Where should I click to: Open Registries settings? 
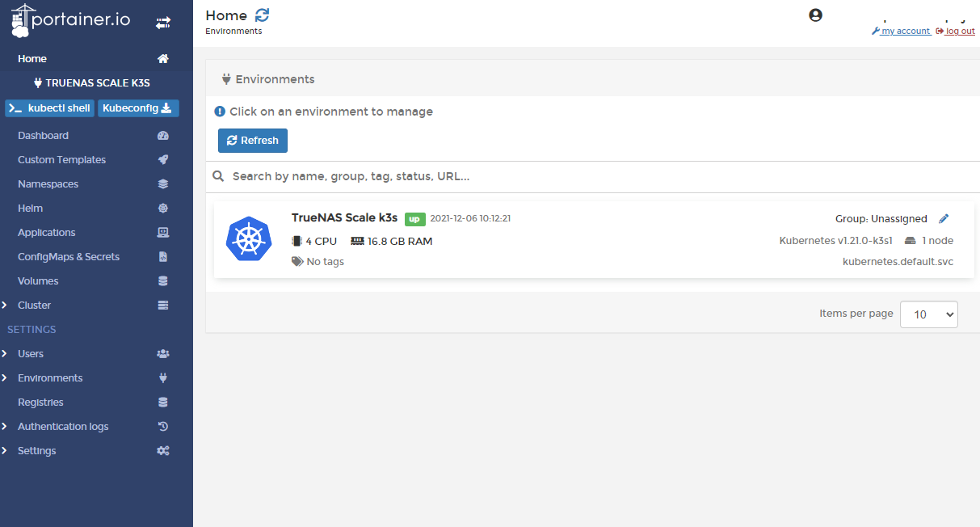[x=40, y=403]
